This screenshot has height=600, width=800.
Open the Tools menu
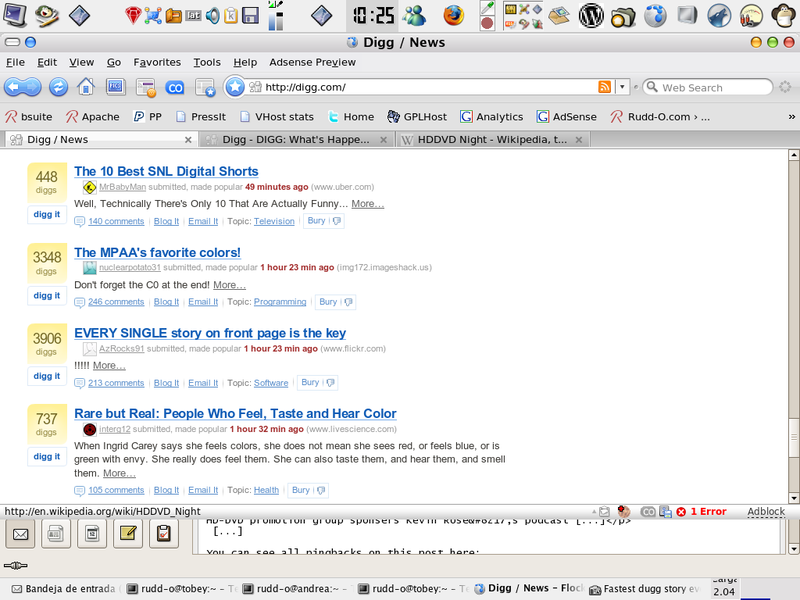(207, 62)
